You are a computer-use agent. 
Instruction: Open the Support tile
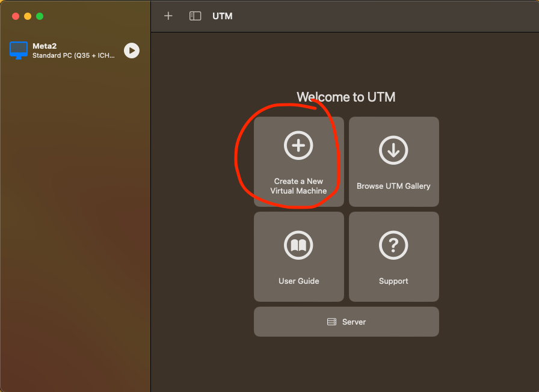[x=393, y=257]
